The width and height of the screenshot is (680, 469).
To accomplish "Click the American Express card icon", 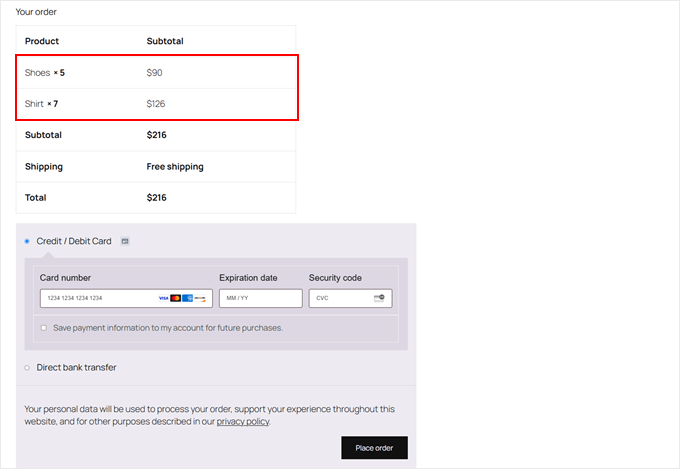I will pyautogui.click(x=187, y=298).
